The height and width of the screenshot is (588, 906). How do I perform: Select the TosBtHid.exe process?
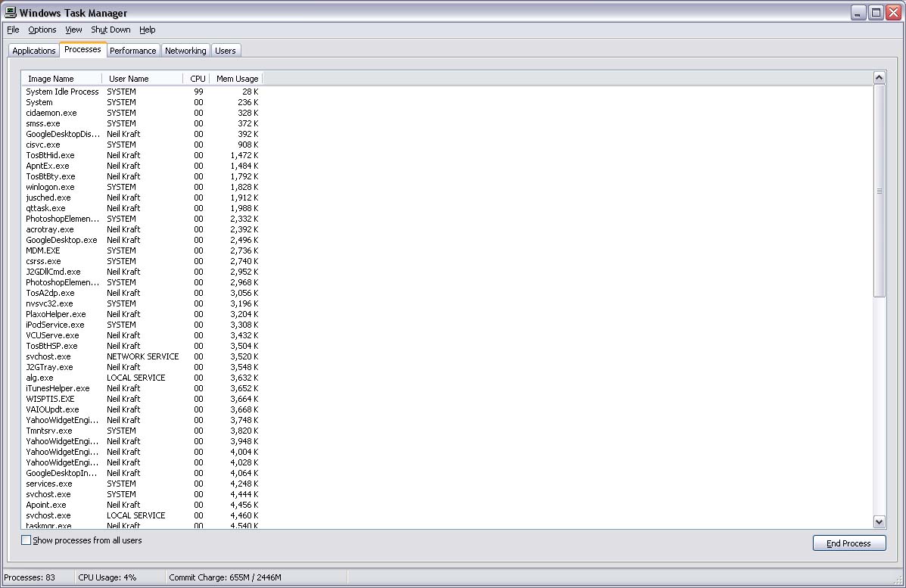pyautogui.click(x=142, y=155)
